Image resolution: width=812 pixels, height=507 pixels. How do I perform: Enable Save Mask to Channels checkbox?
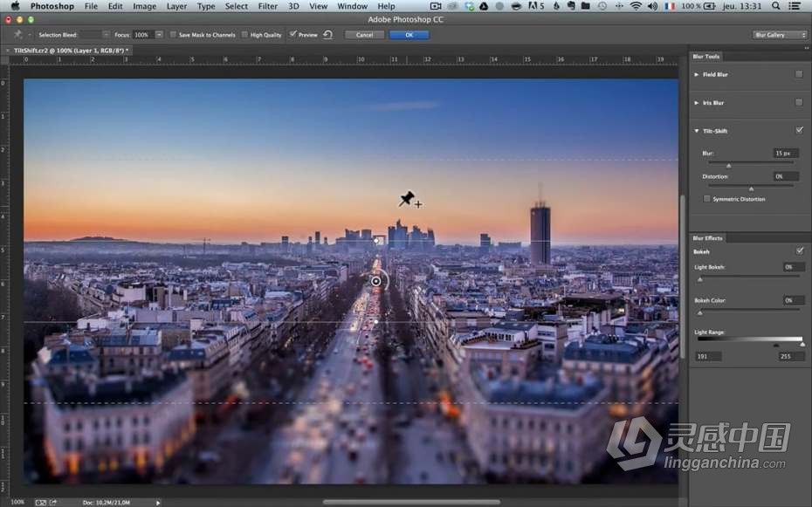tap(173, 35)
